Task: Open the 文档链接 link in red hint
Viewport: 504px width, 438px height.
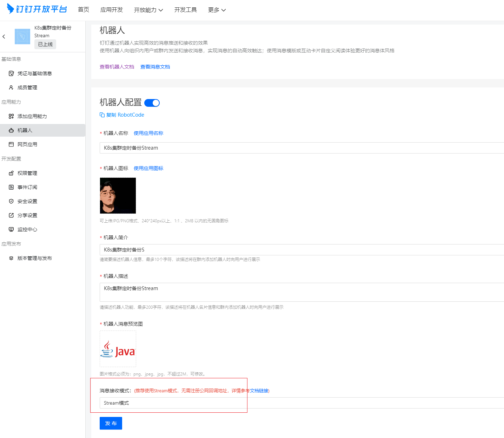Action: [x=259, y=391]
